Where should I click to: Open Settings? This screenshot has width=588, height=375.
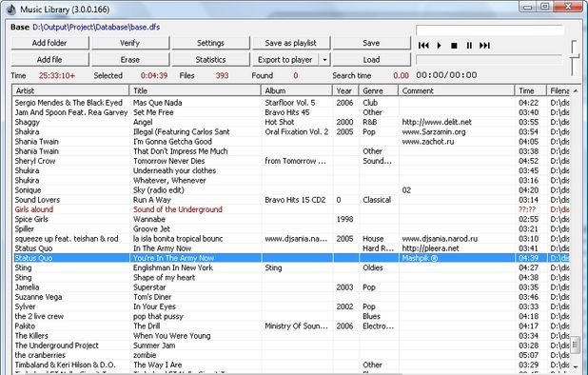(210, 43)
